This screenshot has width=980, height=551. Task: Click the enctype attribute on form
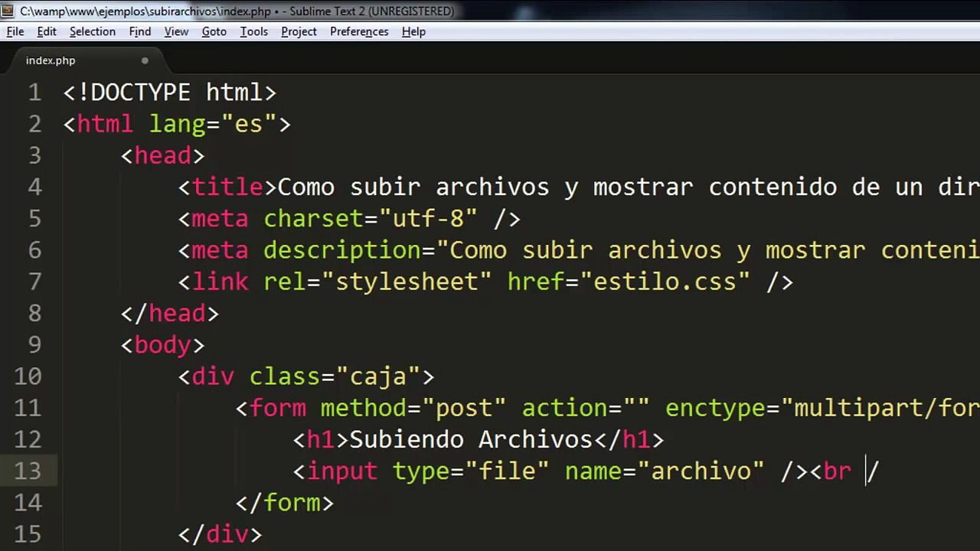822,408
